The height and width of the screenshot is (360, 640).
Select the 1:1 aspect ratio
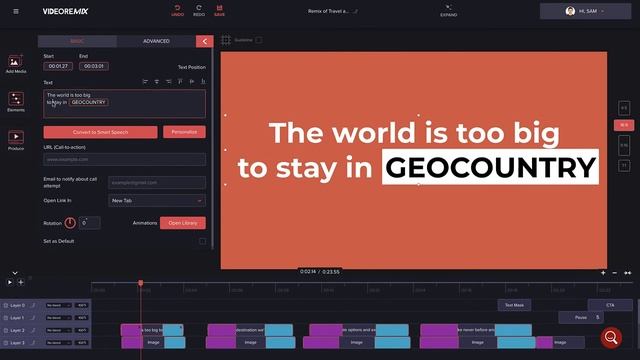click(x=624, y=166)
